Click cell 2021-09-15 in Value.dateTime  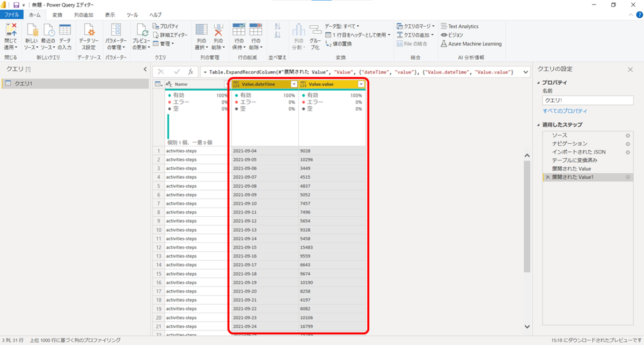[x=265, y=247]
